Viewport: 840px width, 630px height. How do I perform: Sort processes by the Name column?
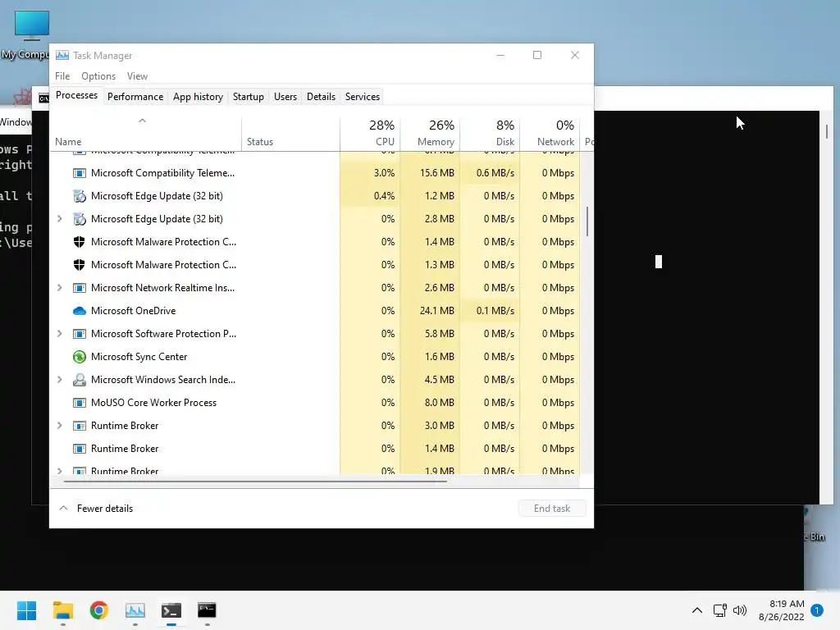tap(145, 134)
